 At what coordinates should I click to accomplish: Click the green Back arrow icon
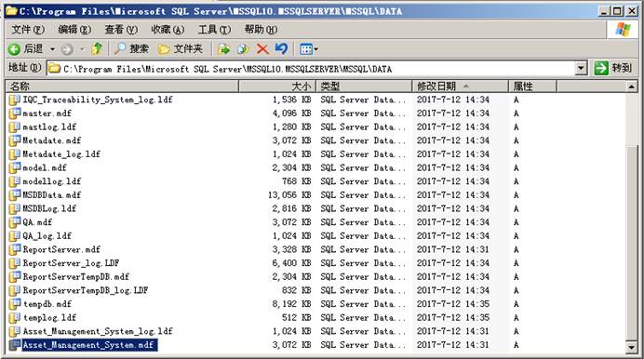coord(14,49)
